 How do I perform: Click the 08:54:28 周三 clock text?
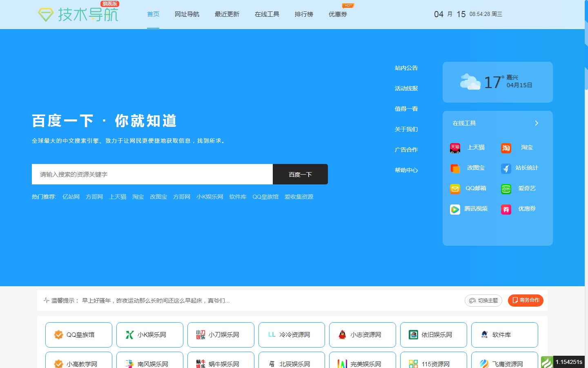[x=486, y=14]
